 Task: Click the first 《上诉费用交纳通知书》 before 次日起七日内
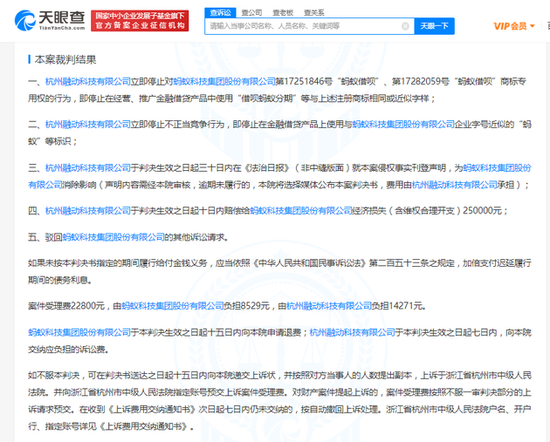[x=153, y=409]
